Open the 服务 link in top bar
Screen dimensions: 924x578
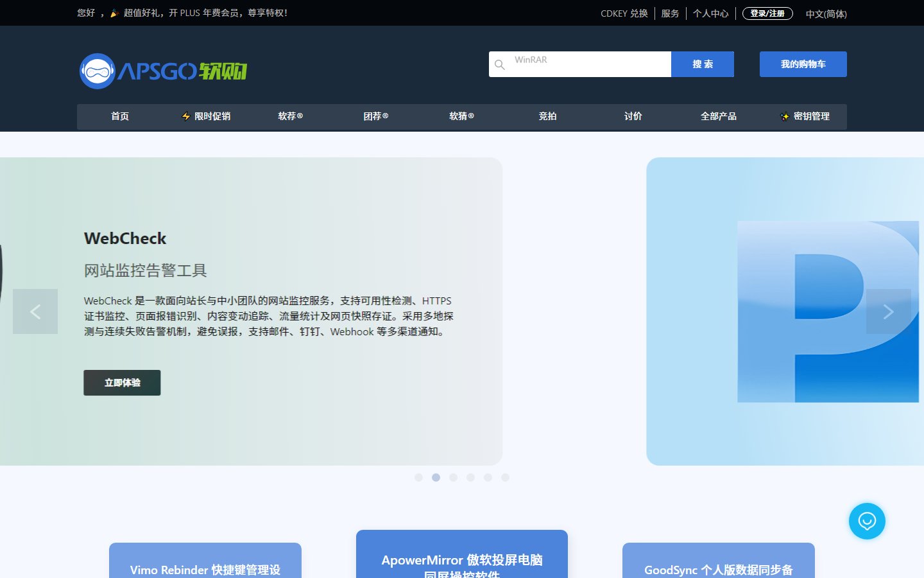coord(671,13)
